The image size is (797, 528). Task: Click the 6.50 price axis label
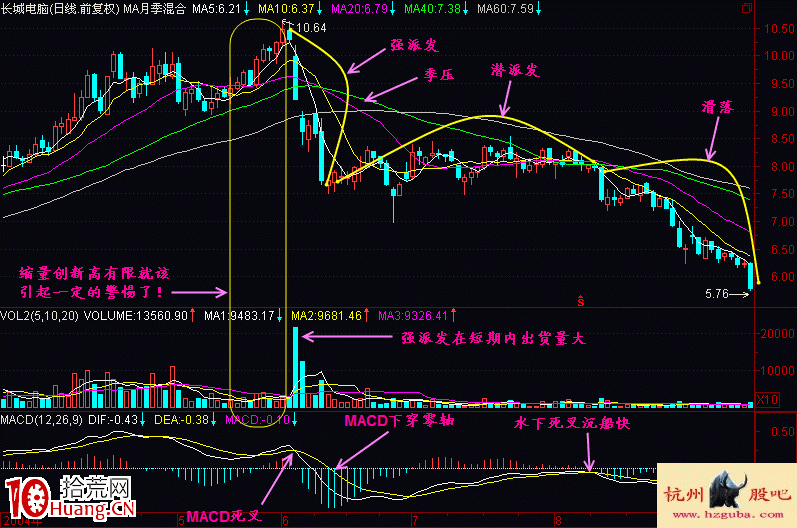[x=782, y=249]
